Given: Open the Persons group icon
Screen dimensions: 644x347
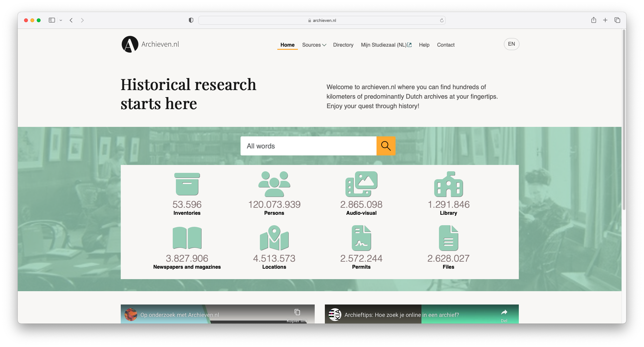Looking at the screenshot, I should pos(274,184).
